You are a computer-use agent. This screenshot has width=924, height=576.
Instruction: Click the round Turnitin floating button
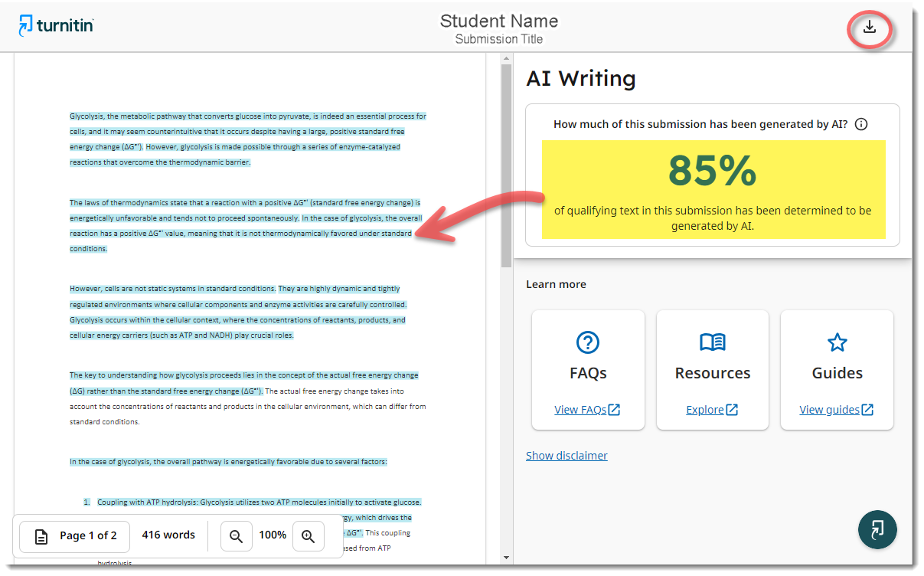tap(877, 529)
